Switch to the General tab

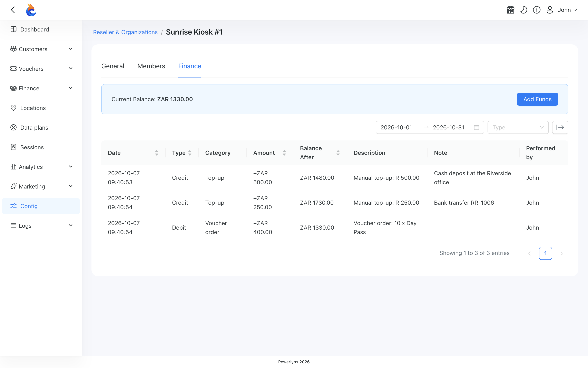tap(113, 66)
